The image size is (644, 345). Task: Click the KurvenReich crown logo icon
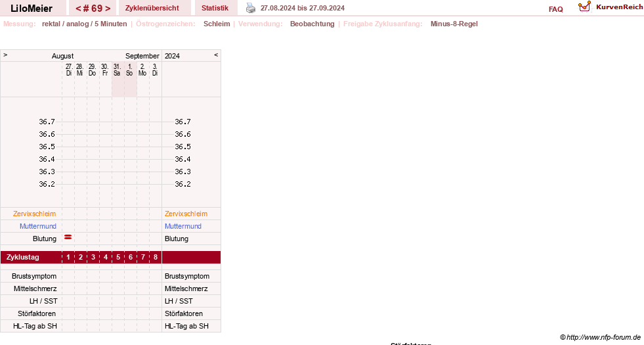[x=584, y=7]
